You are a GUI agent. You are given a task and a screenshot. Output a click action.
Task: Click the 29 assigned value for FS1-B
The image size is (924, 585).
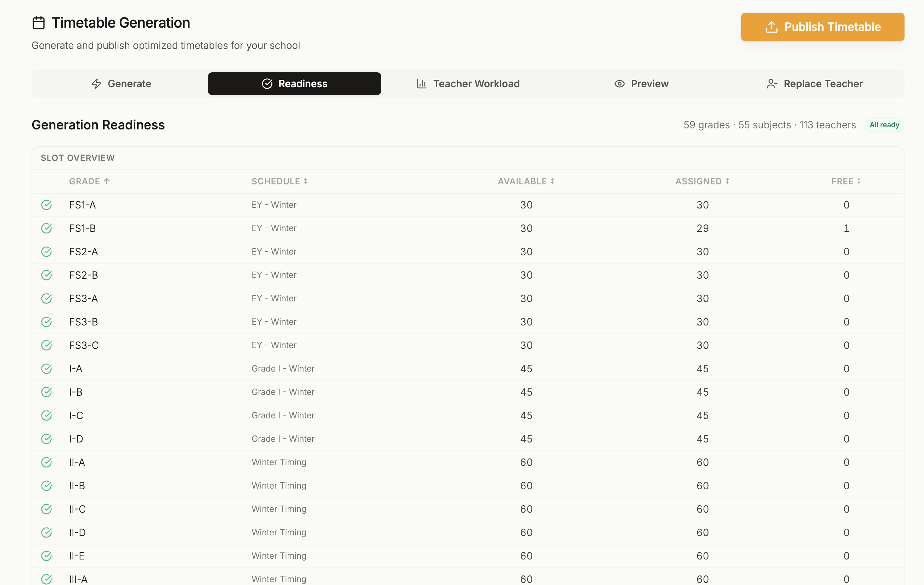click(x=703, y=229)
